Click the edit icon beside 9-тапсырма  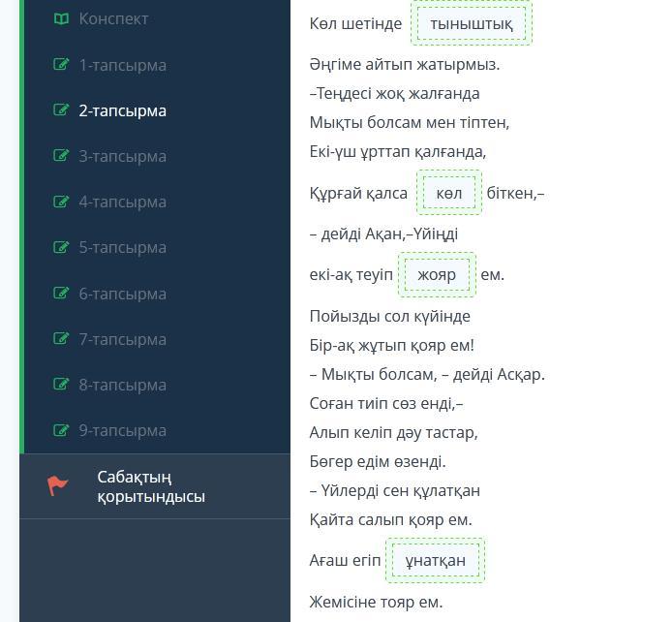(x=61, y=430)
